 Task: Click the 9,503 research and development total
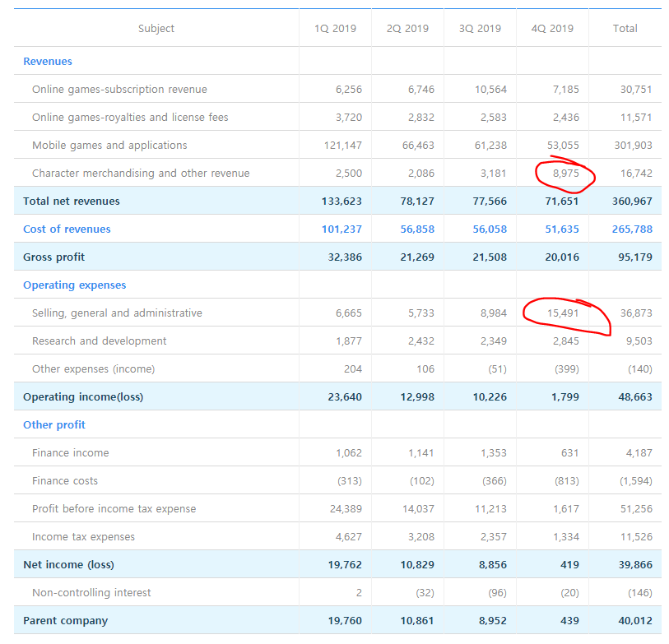[639, 341]
